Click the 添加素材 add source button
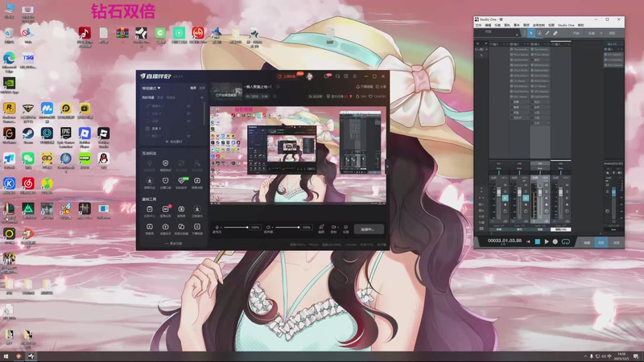This screenshot has height=362, width=644. click(174, 142)
